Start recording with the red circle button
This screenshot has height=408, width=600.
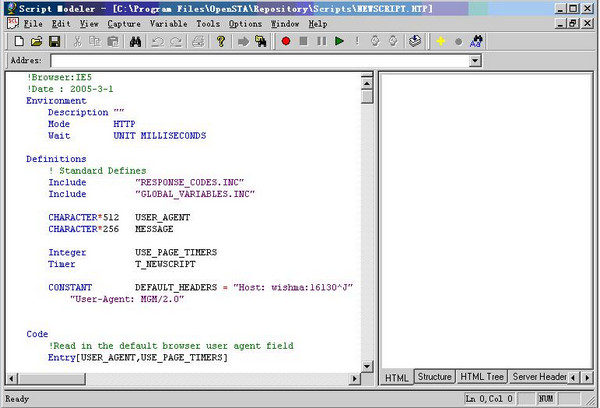[x=286, y=41]
